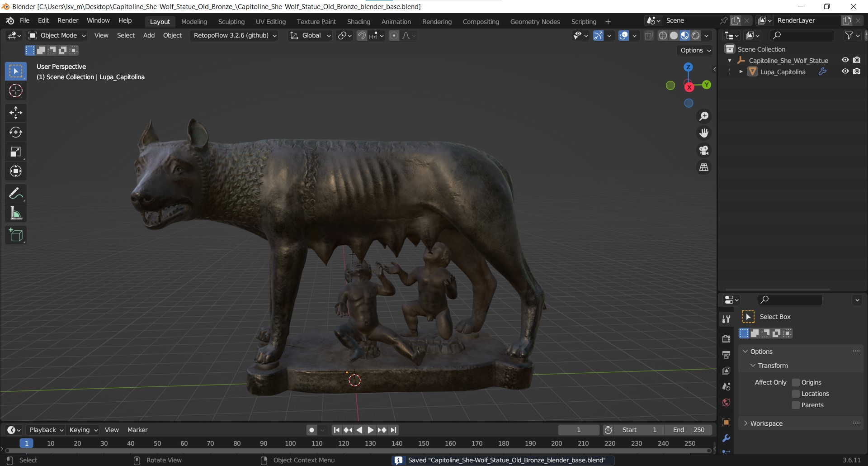Collapse Capitoline_She_Wolf_Statue collection tree
This screenshot has width=868, height=466.
(729, 60)
